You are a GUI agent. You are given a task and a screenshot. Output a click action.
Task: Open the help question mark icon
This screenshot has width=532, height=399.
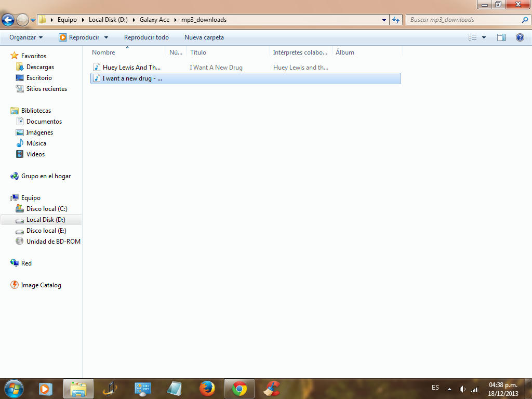click(x=520, y=37)
